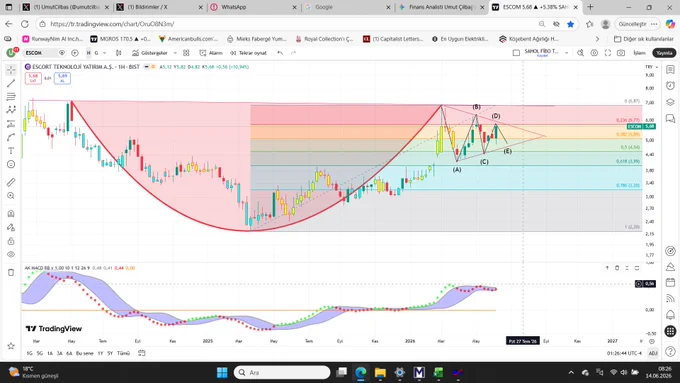Select the 6A date range

click(x=69, y=354)
